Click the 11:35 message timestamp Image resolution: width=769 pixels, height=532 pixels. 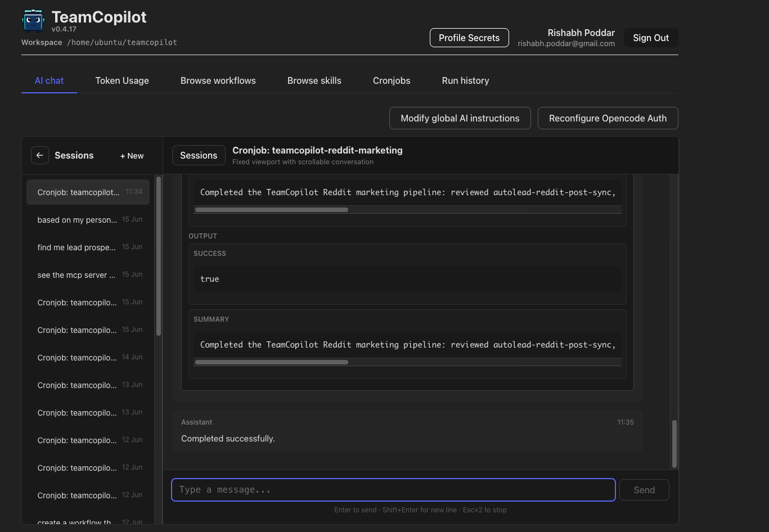[x=626, y=422]
